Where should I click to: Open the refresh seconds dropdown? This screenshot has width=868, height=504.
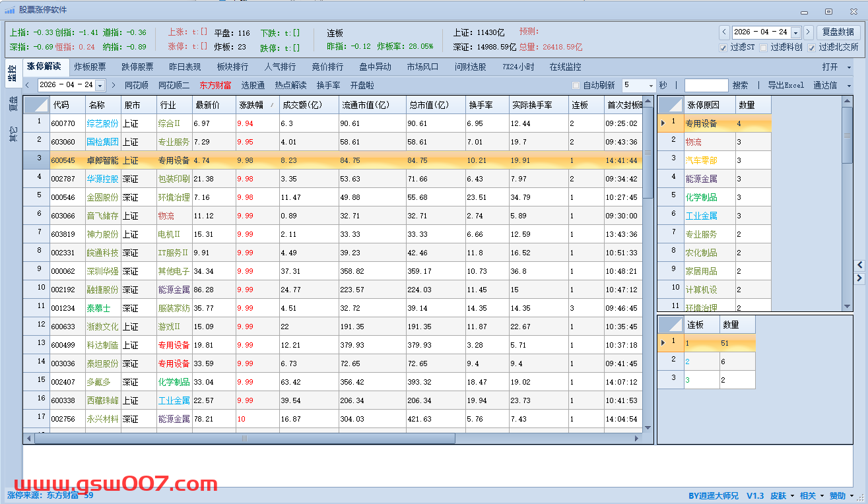[x=651, y=86]
